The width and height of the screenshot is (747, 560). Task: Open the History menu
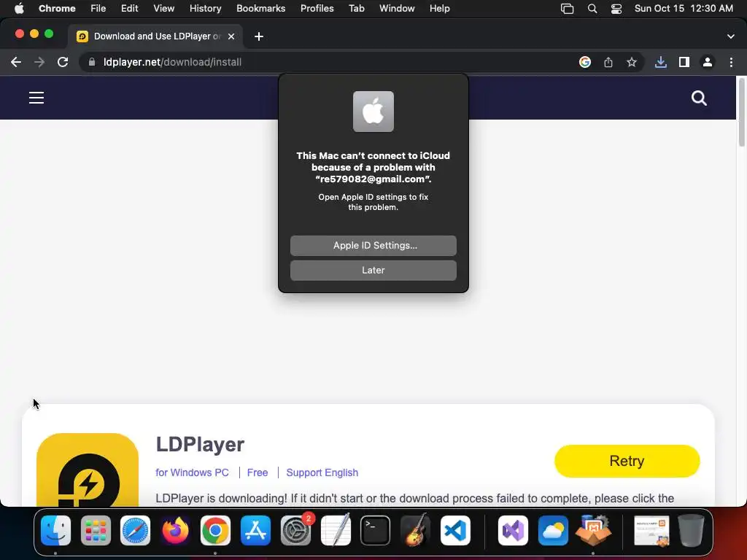click(x=205, y=9)
